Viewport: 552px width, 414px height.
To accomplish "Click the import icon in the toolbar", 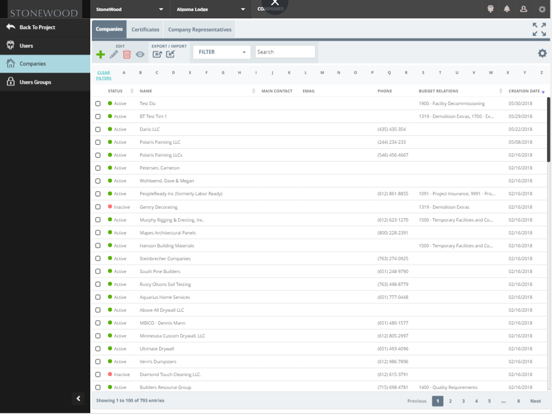I will click(170, 54).
